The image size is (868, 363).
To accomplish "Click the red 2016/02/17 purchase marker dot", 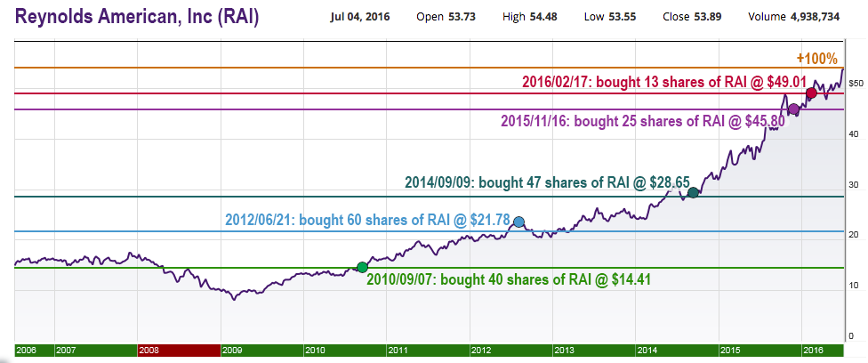I will coord(812,93).
